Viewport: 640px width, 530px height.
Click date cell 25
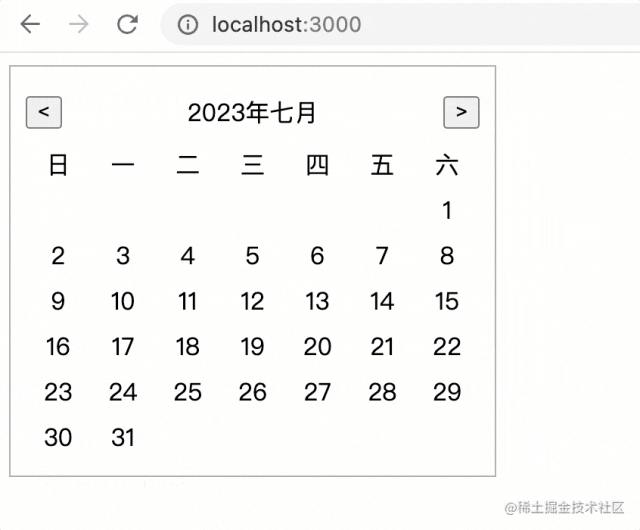click(x=188, y=392)
